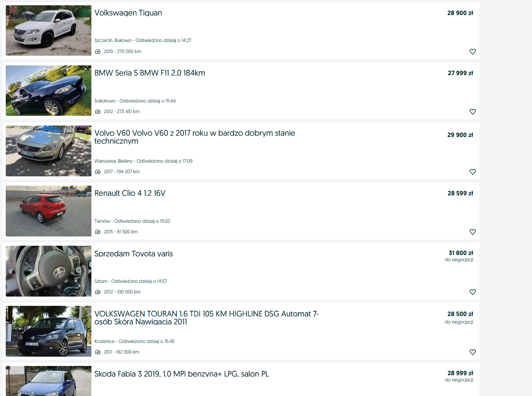Click the price 28 999 zł
Screen dimensions: 532x396
coord(460,373)
